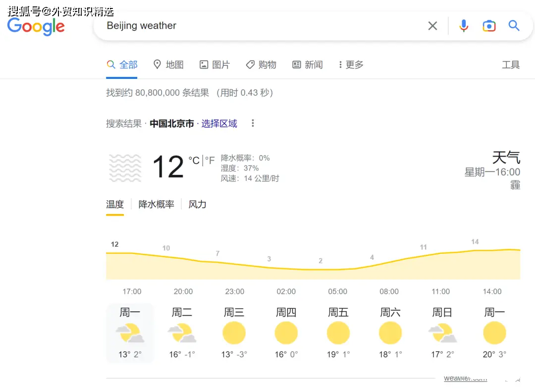Click the Google logo
This screenshot has width=535, height=392.
click(x=35, y=27)
